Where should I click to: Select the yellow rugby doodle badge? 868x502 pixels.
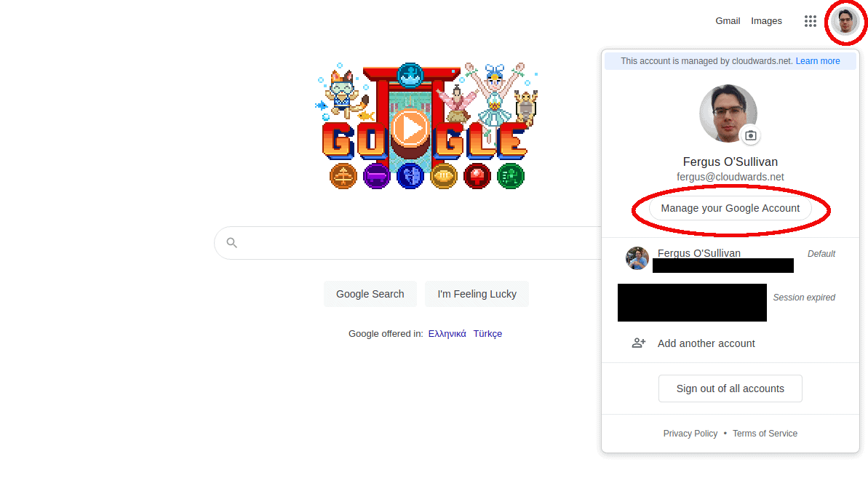(x=443, y=177)
